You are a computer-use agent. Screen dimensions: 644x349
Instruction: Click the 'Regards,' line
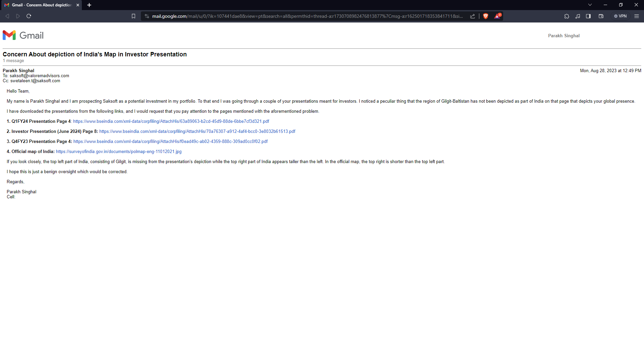(15, 182)
